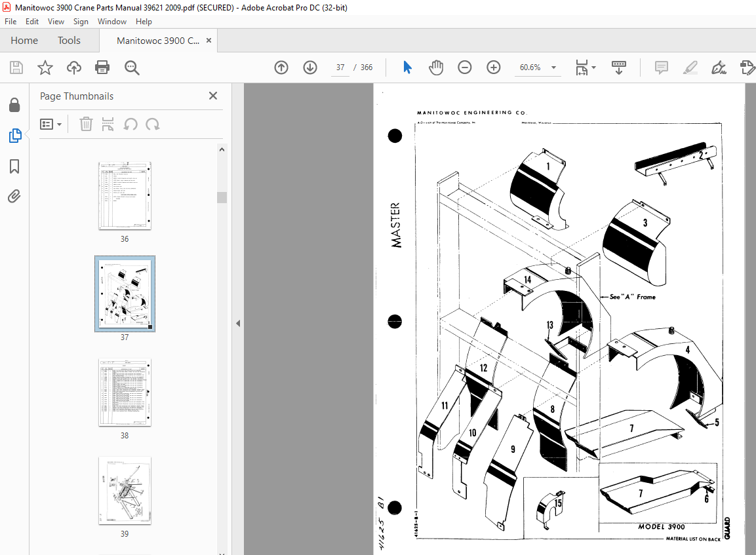756x555 pixels.
Task: Close the Manitowoc 3900 document tab
Action: tap(209, 41)
